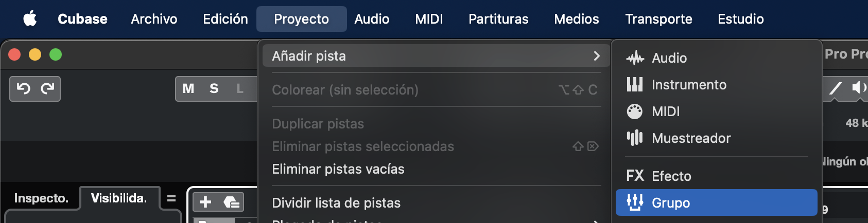Open the Apple menu
868x223 pixels.
(30, 19)
